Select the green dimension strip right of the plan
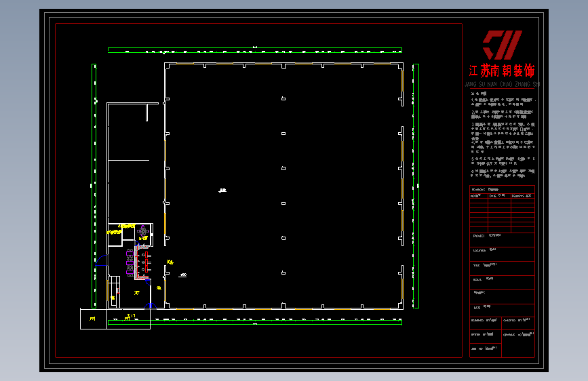Viewport: 588px width, 381px height. pyautogui.click(x=416, y=186)
